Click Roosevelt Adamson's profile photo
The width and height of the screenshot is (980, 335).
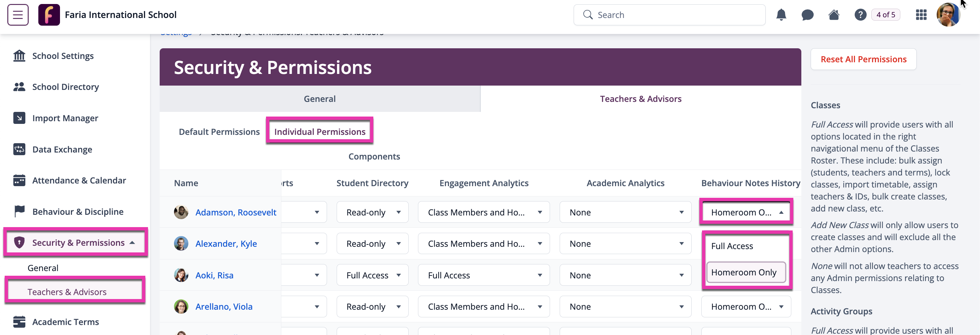(x=181, y=212)
